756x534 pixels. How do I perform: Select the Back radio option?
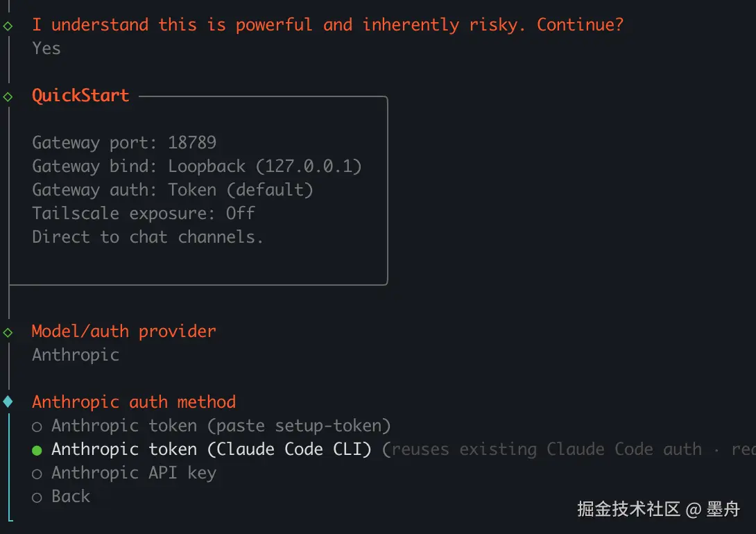coord(37,497)
